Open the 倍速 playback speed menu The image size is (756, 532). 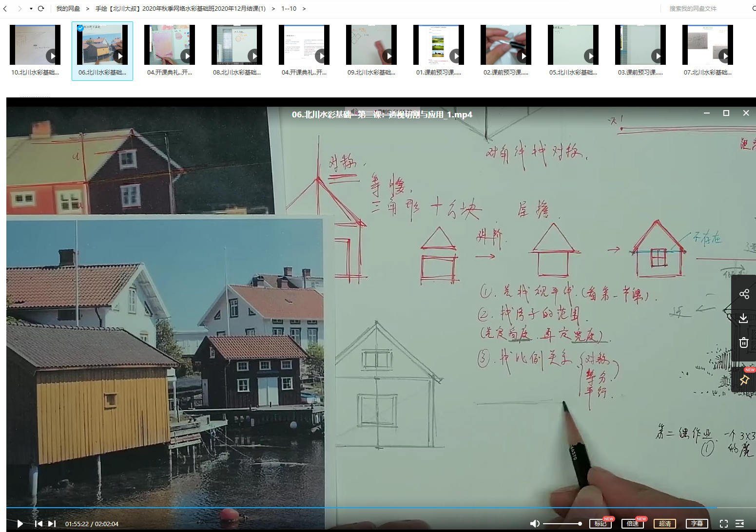pos(632,524)
